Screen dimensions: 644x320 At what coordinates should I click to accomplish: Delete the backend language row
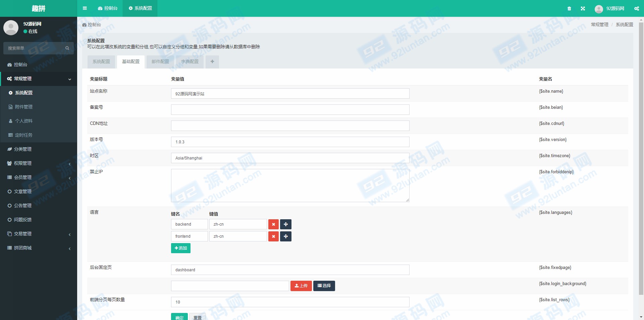[273, 224]
